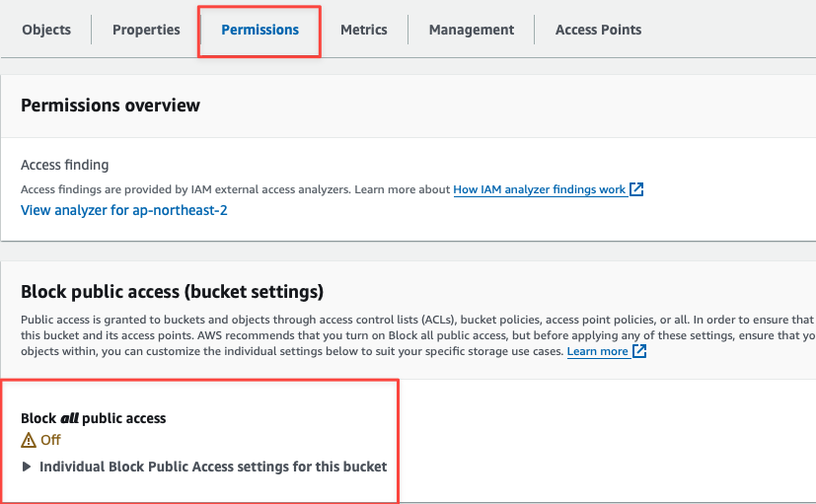Click the 'Off' status text
This screenshot has width=816, height=504.
pos(50,441)
